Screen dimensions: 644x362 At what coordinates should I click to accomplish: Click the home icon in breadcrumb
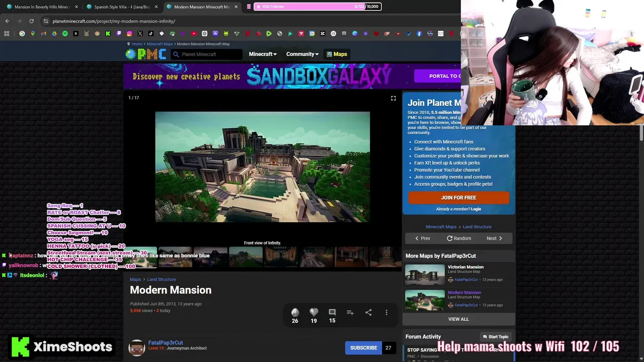pos(128,44)
